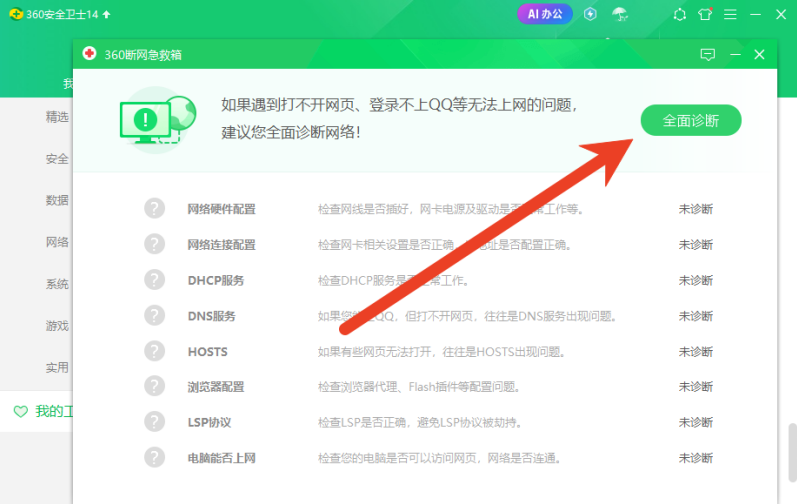Screen dimensions: 797x504
Task: Click description 检查您的电脑是否可以访问网页
Action: click(x=439, y=458)
